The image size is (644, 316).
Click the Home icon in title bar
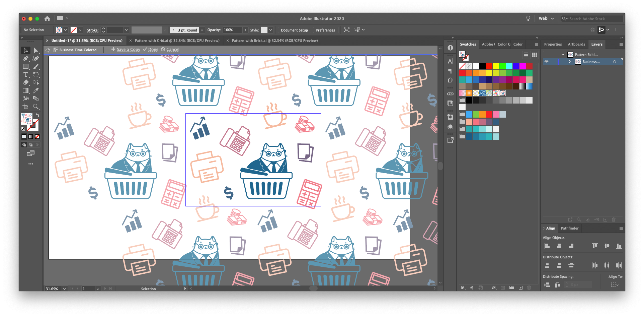[47, 18]
